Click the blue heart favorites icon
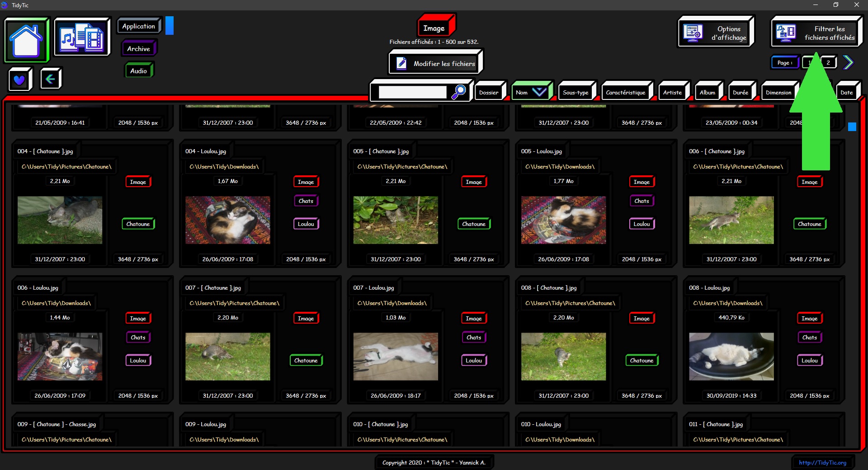Viewport: 868px width, 470px height. pos(19,80)
